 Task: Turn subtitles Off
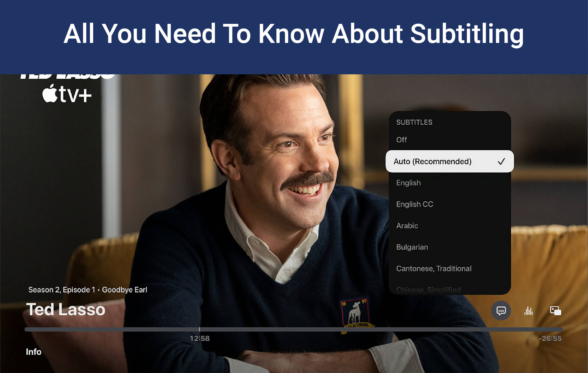pyautogui.click(x=401, y=140)
